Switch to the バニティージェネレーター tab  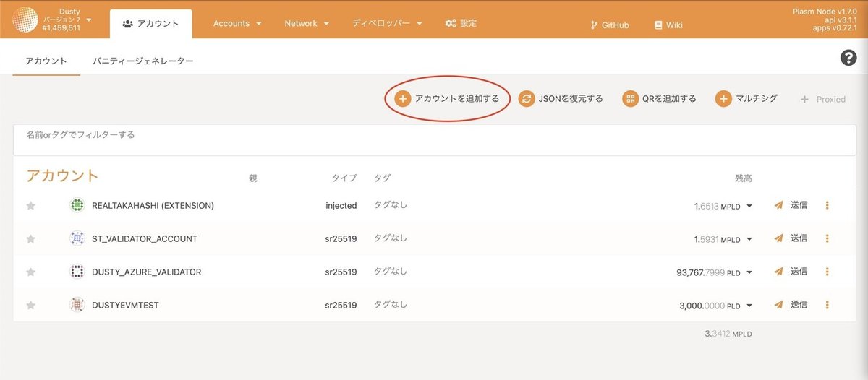[x=143, y=61]
